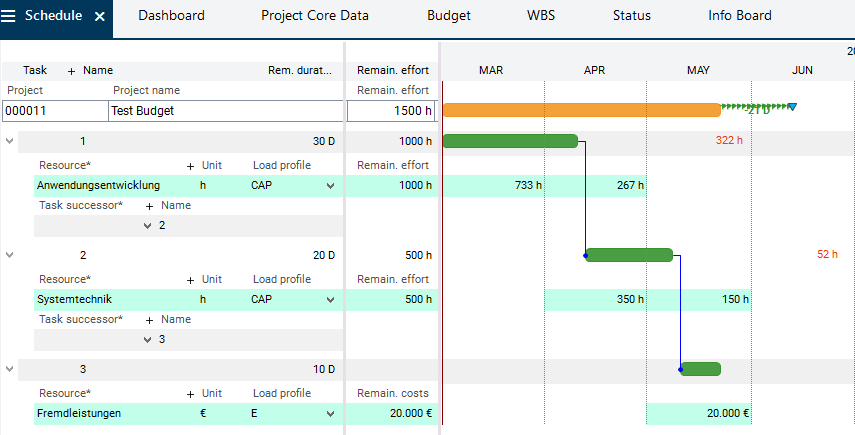
Task: Add resource using plus icon in task 2
Action: (190, 279)
